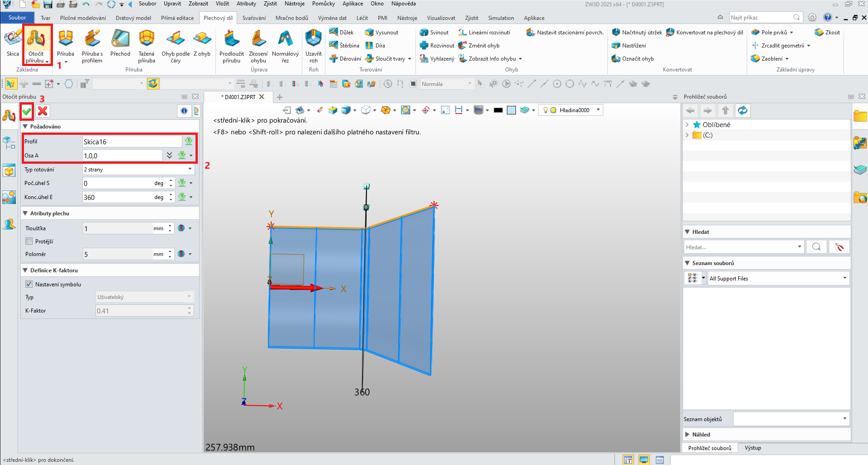Click the Soubor file button
The image size is (868, 465).
click(17, 18)
